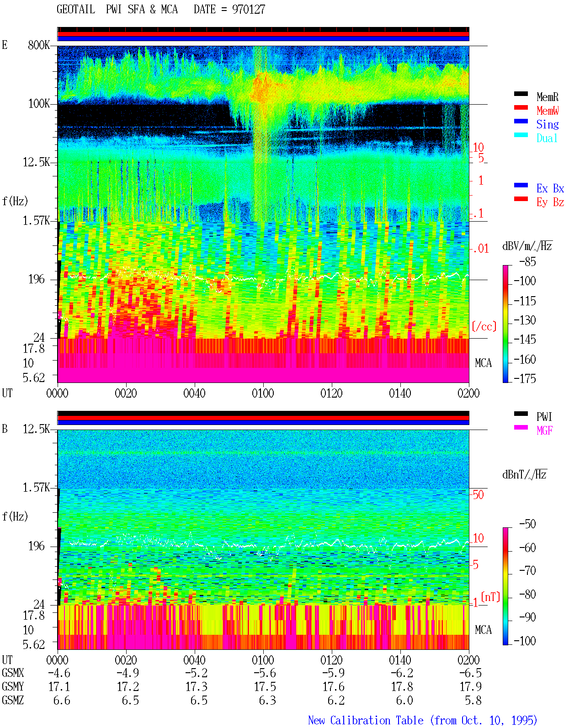585x728 pixels.
Task: Click the B spectrogram MCA band near 0100
Action: 263,627
